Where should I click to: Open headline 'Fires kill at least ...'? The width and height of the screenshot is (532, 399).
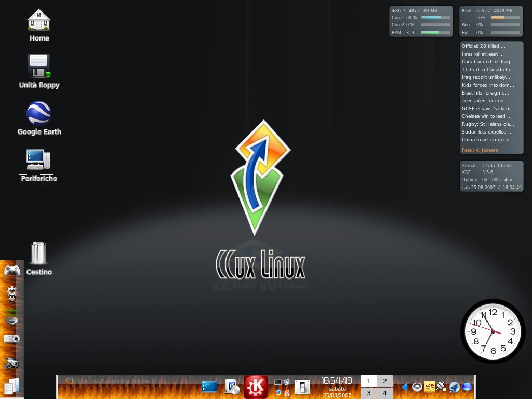pos(483,54)
